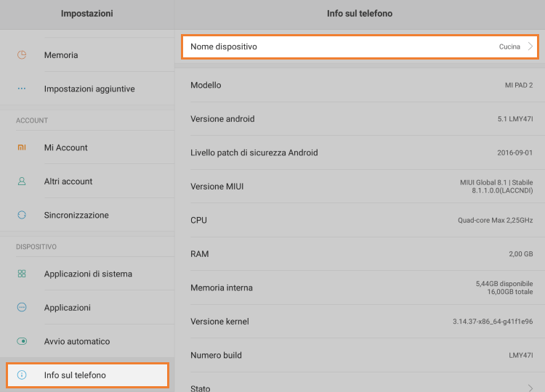Tap the CPU row label

click(x=199, y=220)
